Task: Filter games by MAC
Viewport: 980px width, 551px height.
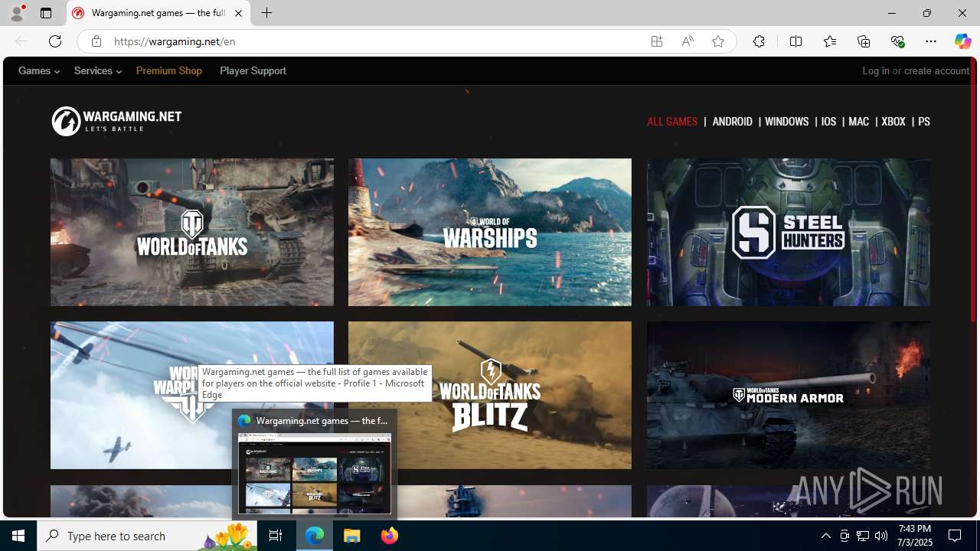Action: point(859,122)
